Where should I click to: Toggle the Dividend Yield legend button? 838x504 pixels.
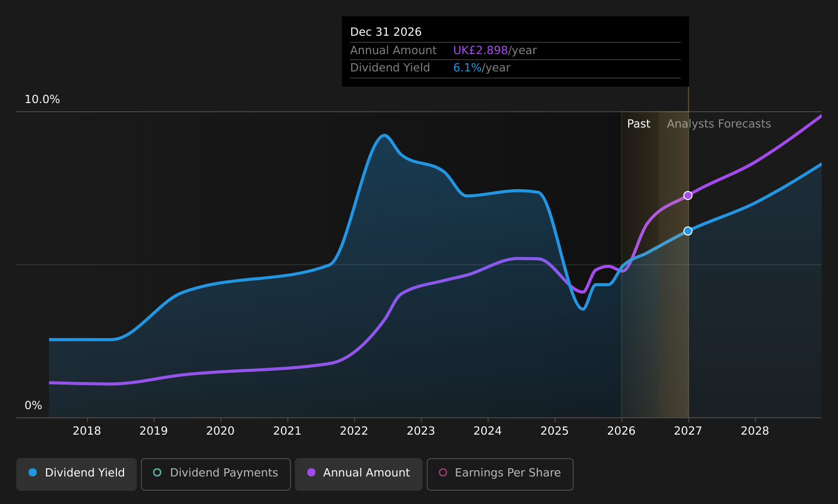(x=77, y=474)
